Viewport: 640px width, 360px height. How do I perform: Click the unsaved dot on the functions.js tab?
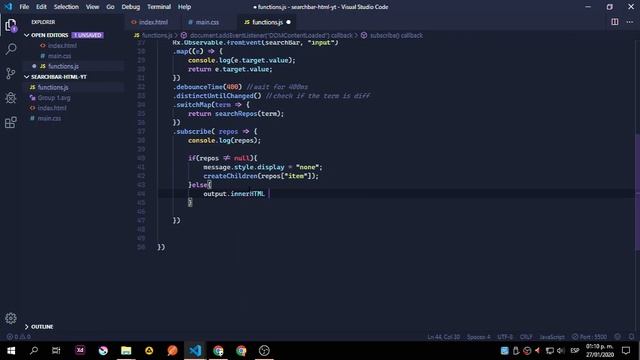(x=289, y=22)
